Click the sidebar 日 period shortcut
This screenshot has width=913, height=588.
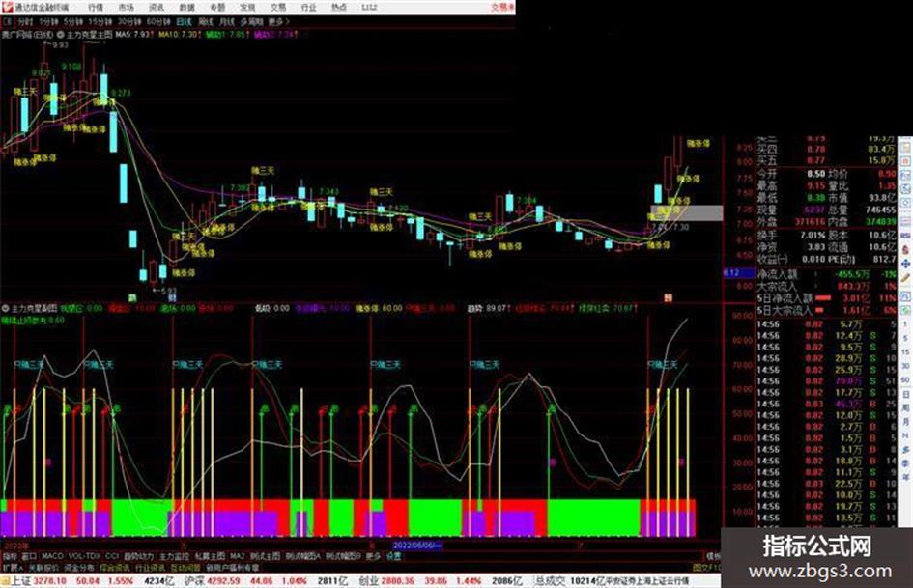pos(905,394)
